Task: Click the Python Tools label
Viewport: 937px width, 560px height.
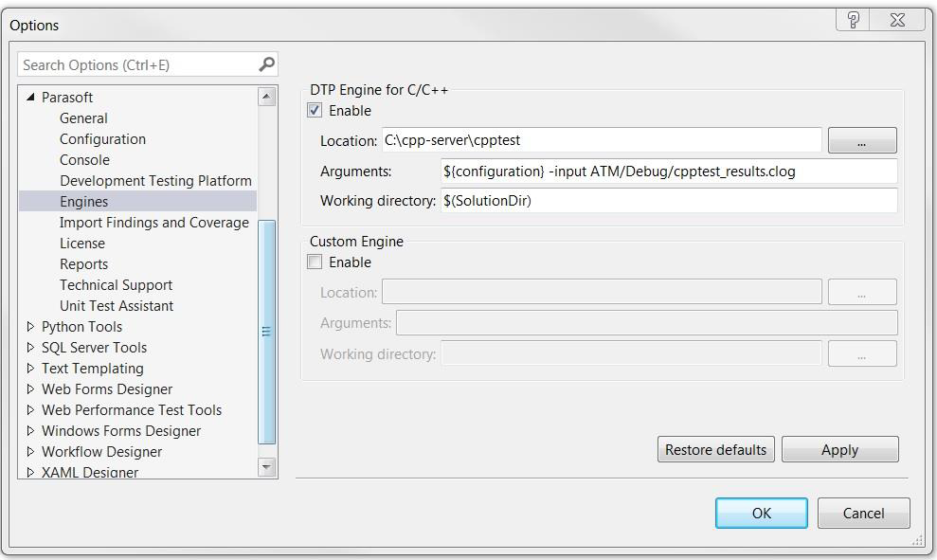Action: [81, 327]
